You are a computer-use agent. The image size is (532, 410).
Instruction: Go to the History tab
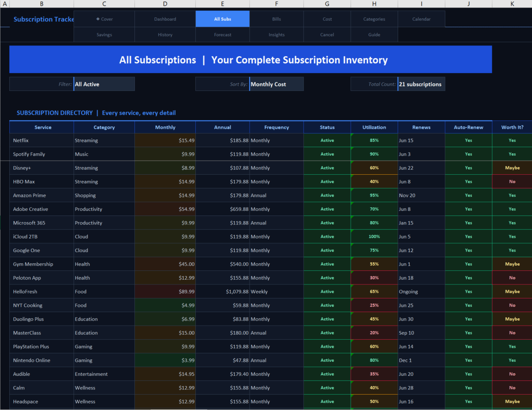pos(165,35)
